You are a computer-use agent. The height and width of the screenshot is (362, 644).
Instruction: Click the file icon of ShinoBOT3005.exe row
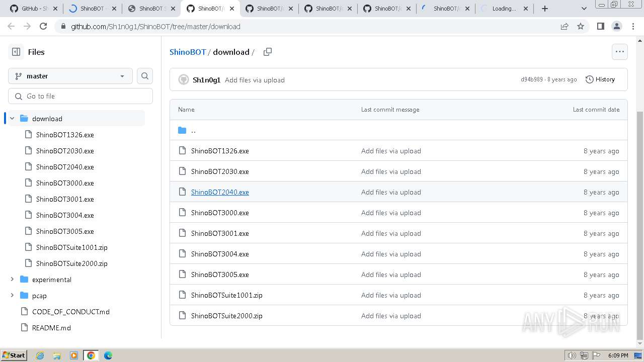[182, 275]
